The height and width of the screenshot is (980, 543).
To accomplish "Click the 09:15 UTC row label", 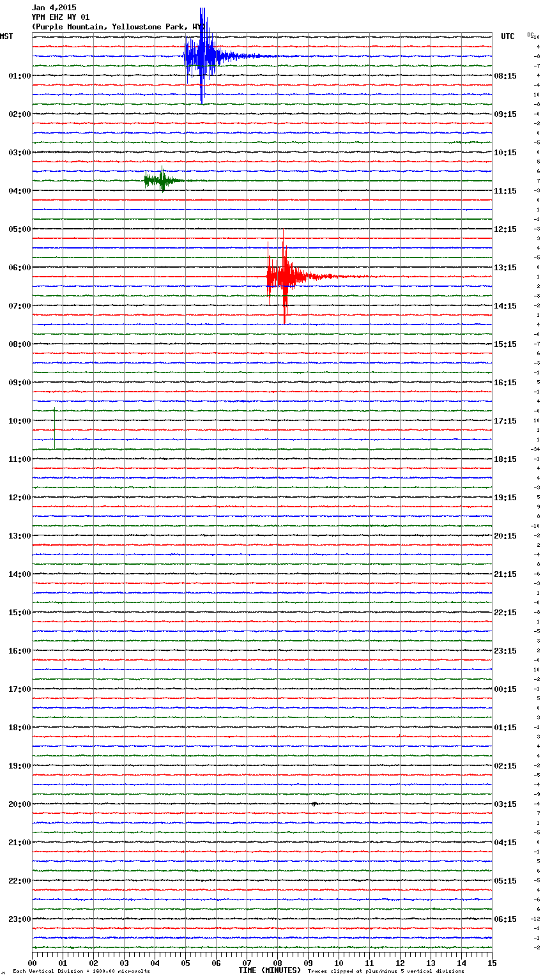I will 505,114.
